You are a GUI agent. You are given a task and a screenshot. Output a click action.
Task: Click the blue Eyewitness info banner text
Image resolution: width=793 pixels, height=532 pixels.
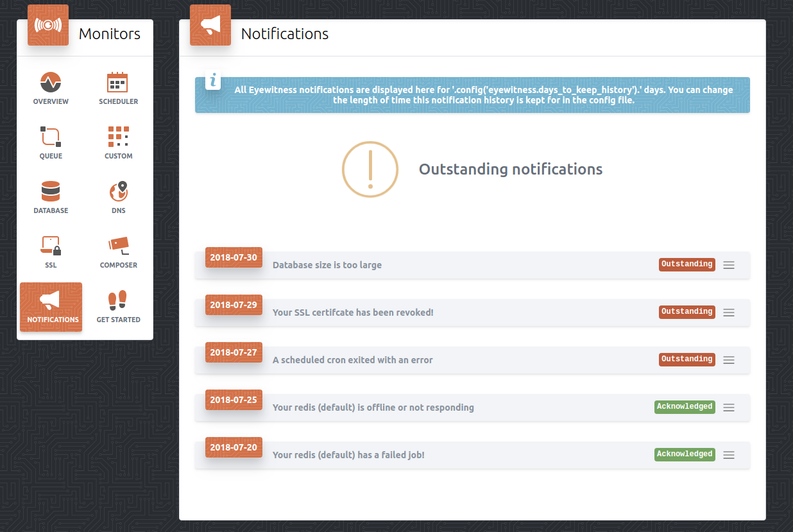[484, 95]
